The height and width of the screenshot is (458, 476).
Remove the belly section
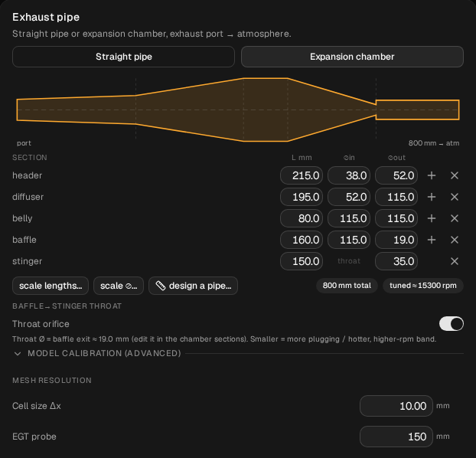[454, 218]
